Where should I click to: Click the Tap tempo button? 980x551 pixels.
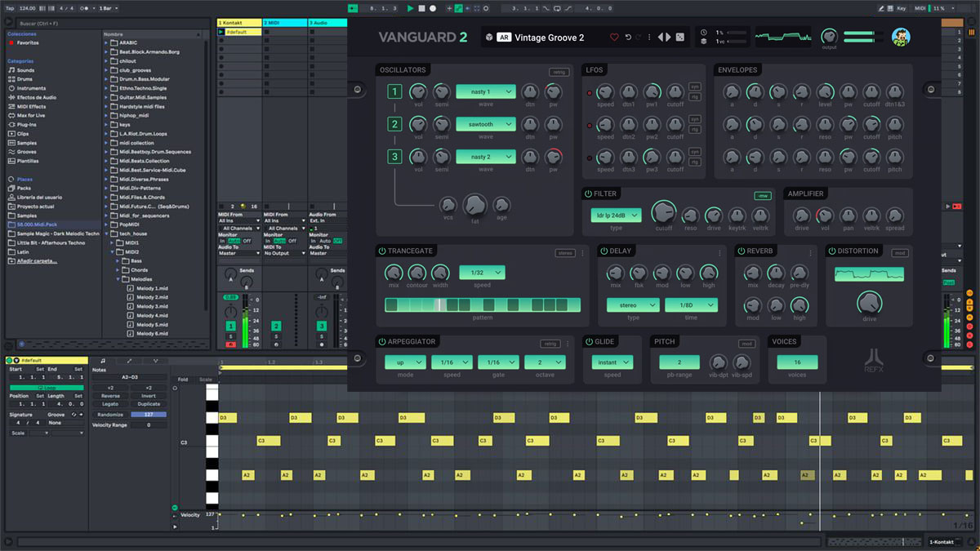tap(10, 8)
